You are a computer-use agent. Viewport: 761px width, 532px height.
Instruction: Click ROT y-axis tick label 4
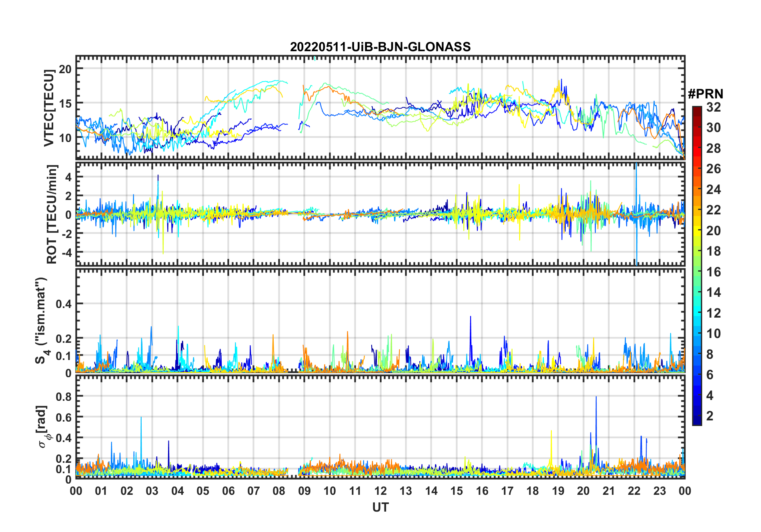(x=68, y=177)
